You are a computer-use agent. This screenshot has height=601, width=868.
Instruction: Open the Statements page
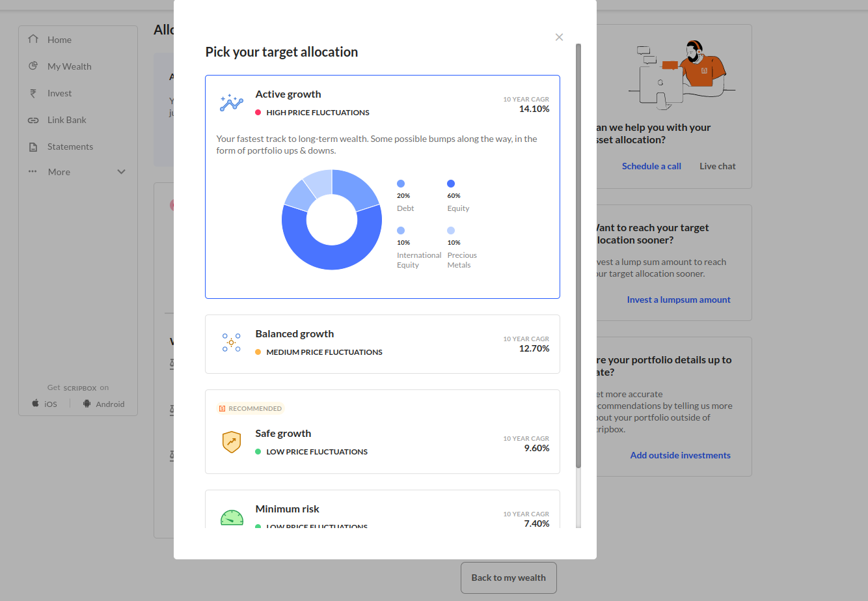pyautogui.click(x=70, y=147)
